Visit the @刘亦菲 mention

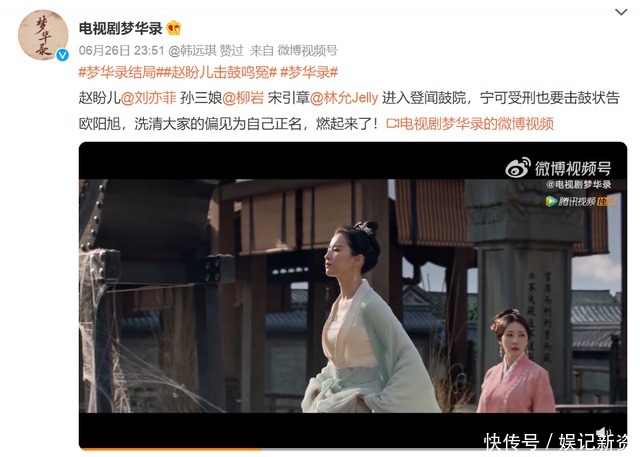click(x=149, y=98)
